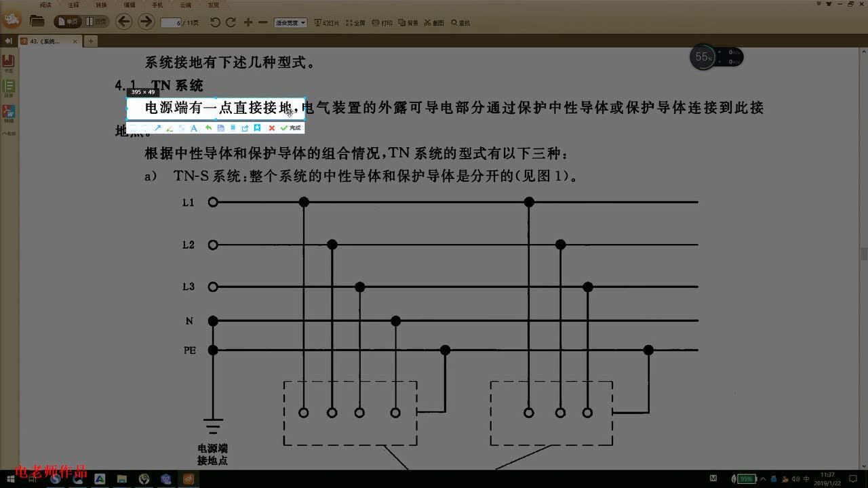Select the Arrow annotation tool
The width and height of the screenshot is (868, 488).
(x=157, y=127)
